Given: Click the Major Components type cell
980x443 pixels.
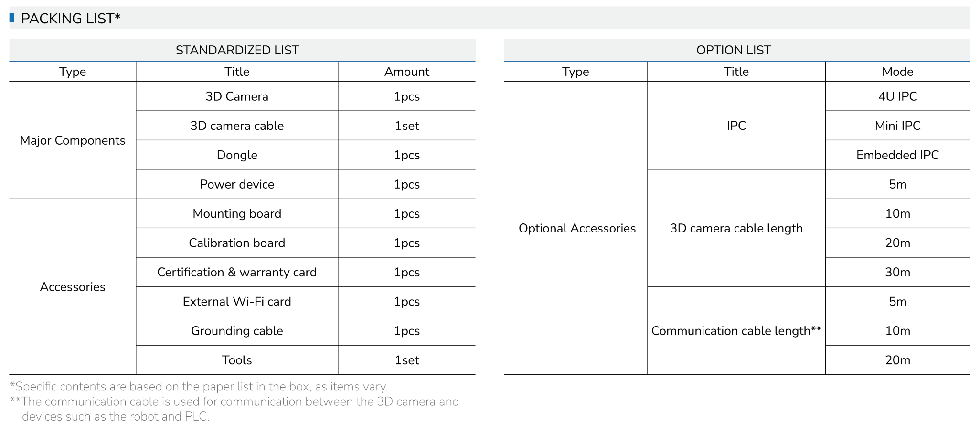Looking at the screenshot, I should click(73, 140).
